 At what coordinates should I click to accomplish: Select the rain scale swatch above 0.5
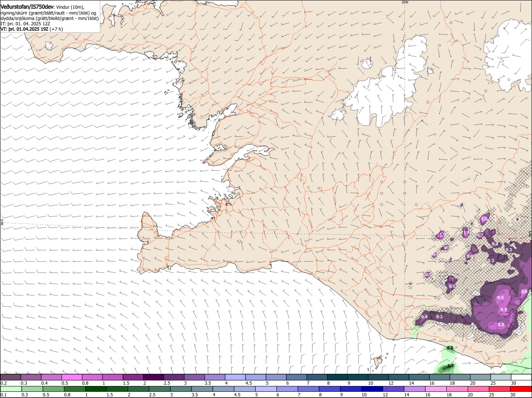tap(53, 389)
